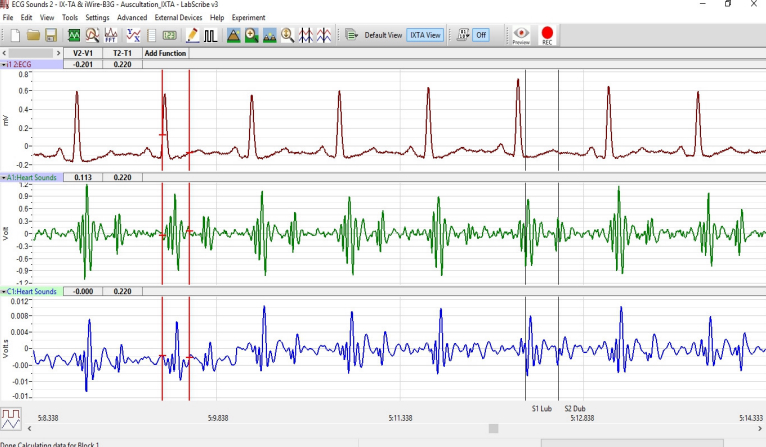766x447 pixels.
Task: Toggle the Off stimulator button
Action: point(481,35)
